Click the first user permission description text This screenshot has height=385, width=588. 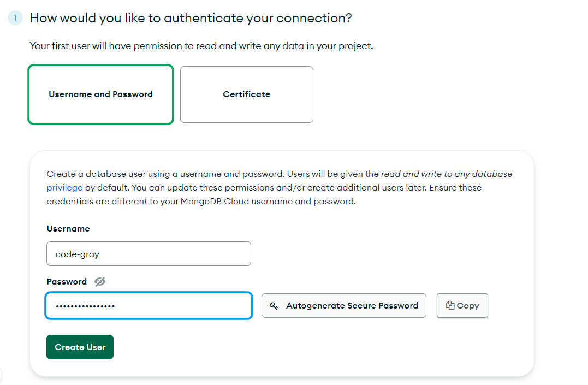click(201, 46)
